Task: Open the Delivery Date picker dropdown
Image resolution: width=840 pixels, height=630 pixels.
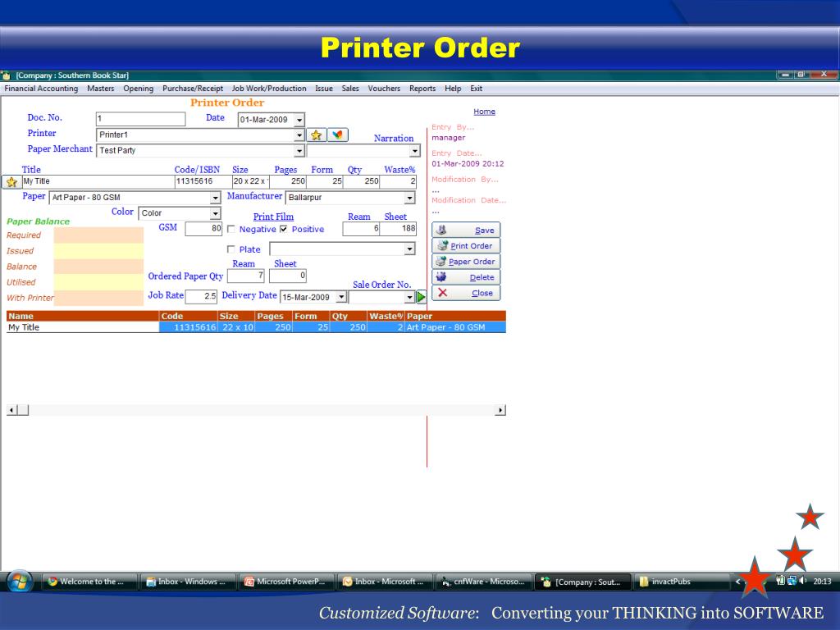Action: tap(341, 298)
